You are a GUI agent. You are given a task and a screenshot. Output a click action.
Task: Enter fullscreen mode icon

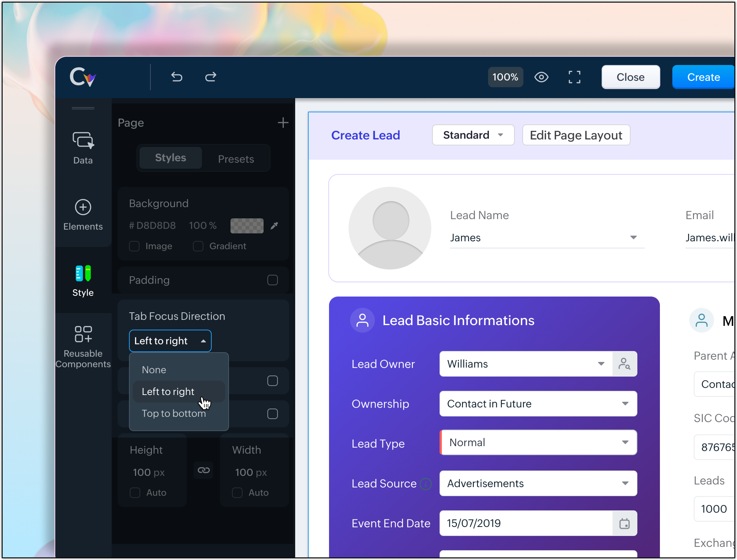574,77
